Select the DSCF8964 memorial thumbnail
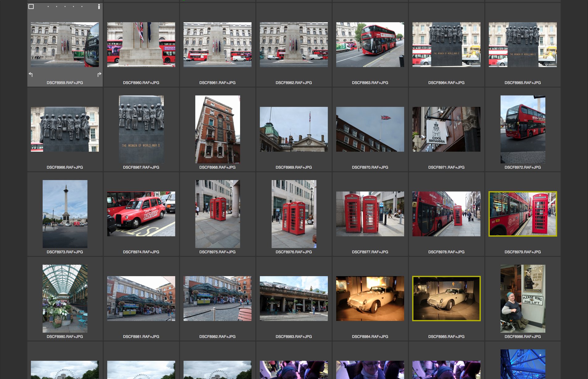This screenshot has height=379, width=588. point(446,44)
